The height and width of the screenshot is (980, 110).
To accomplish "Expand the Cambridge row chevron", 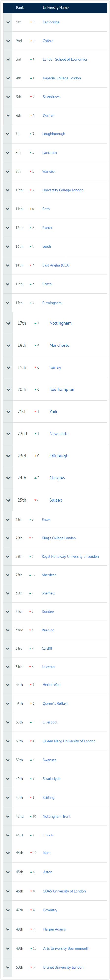I will [x=8, y=22].
